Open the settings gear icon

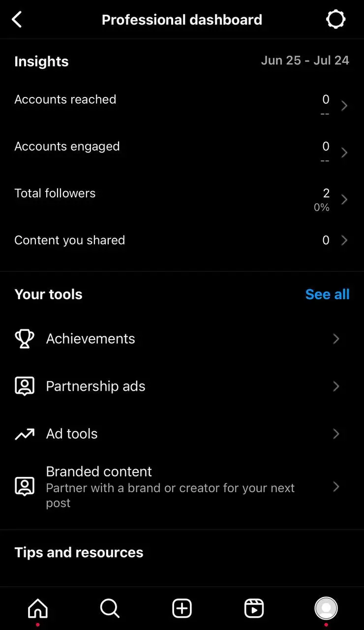click(x=336, y=19)
